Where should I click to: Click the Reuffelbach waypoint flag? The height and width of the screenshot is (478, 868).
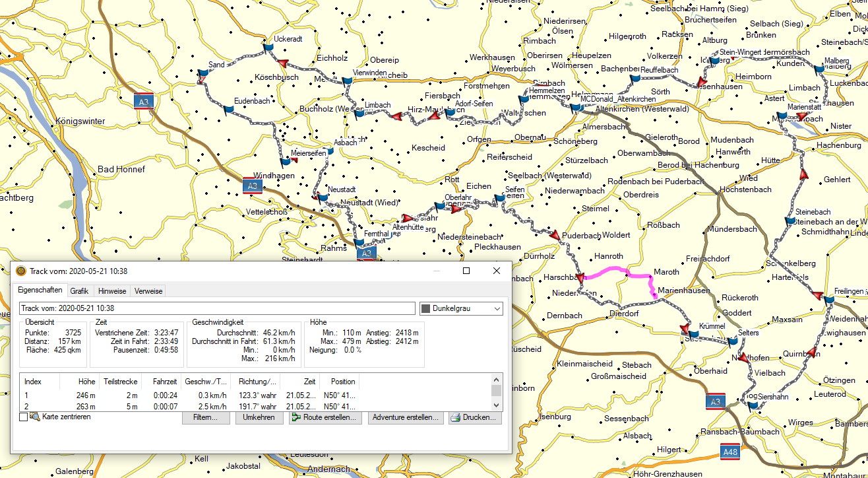coord(635,79)
